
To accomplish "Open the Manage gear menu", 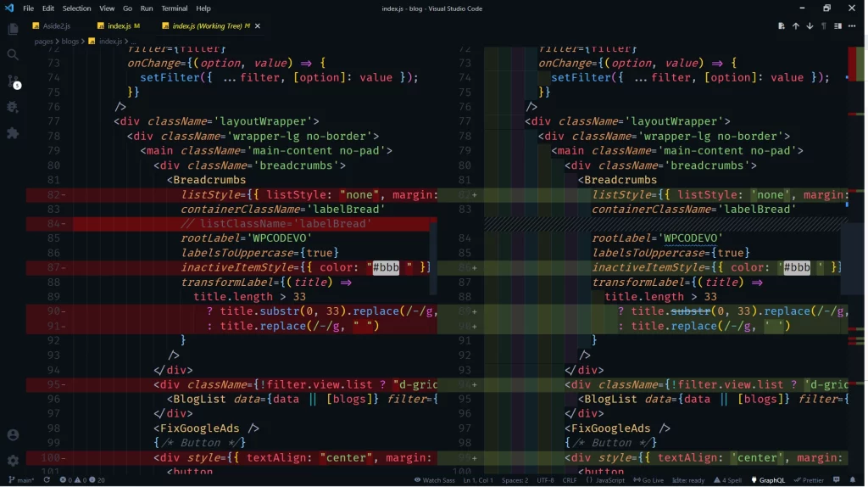I will (x=13, y=461).
